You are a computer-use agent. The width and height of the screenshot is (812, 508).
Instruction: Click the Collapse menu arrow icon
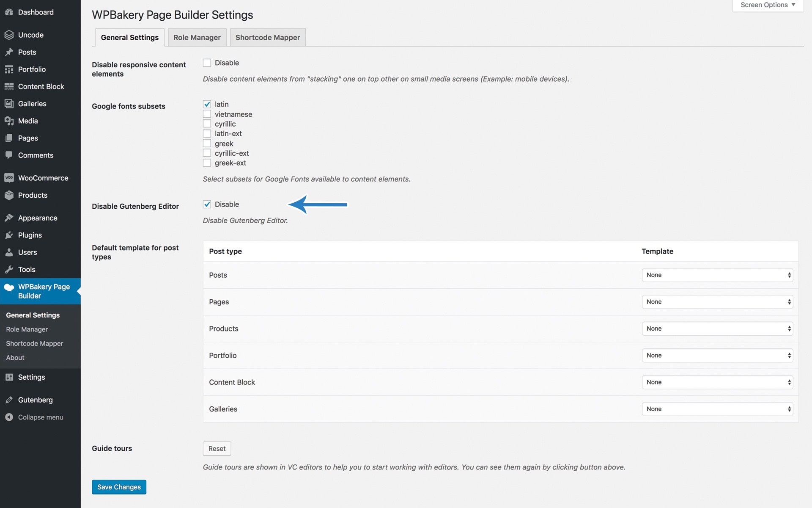[x=9, y=417]
